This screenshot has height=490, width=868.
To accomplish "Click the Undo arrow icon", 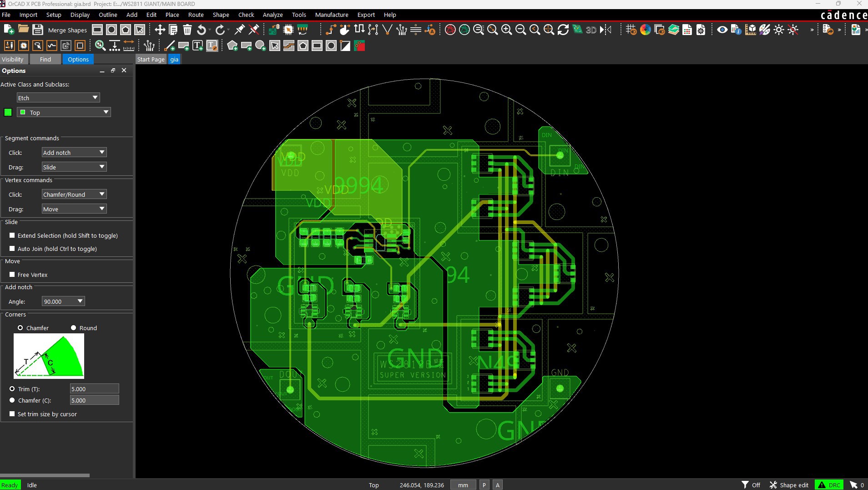I will pyautogui.click(x=201, y=30).
